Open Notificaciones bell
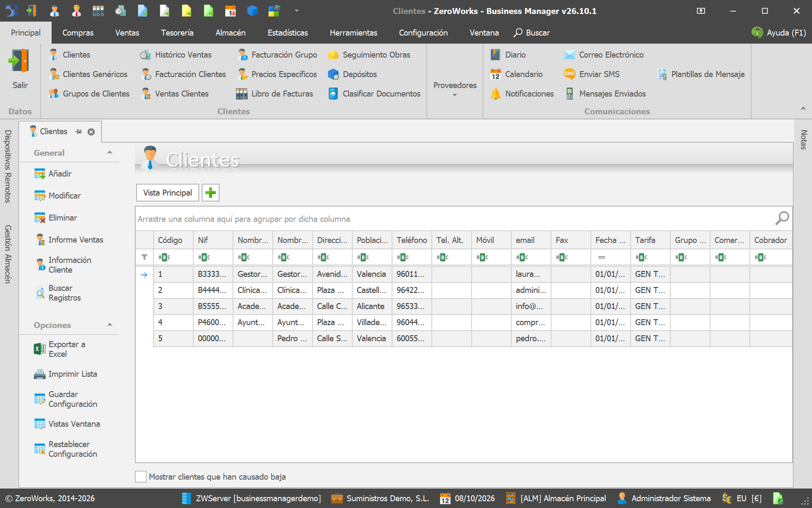This screenshot has width=812, height=508. coord(495,94)
